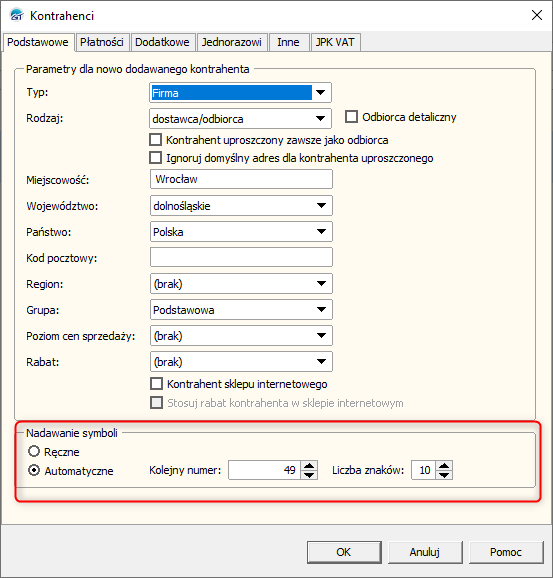This screenshot has height=578, width=553.
Task: Expand the Typ dropdown showing Firma
Action: point(240,93)
